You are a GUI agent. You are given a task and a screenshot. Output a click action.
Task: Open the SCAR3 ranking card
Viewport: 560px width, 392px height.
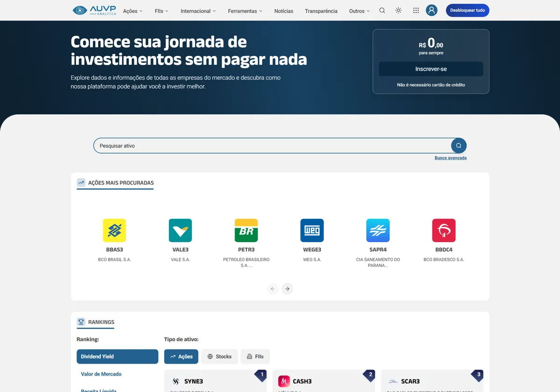(x=432, y=381)
